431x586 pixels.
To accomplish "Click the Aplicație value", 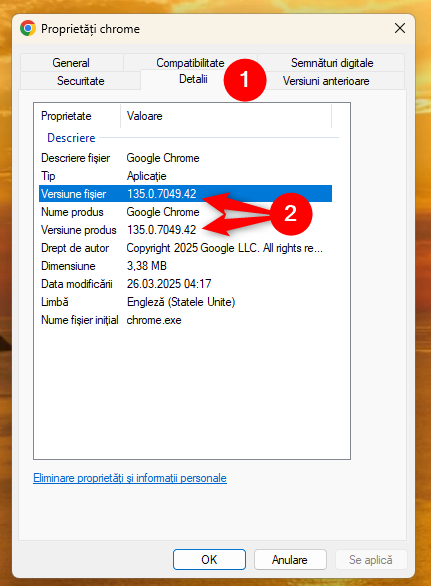I will tap(147, 176).
